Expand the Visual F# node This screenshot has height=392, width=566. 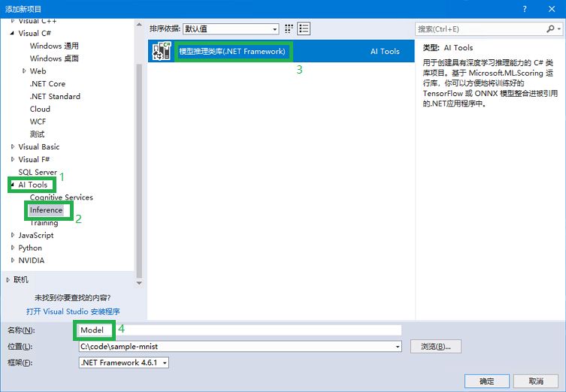point(13,159)
